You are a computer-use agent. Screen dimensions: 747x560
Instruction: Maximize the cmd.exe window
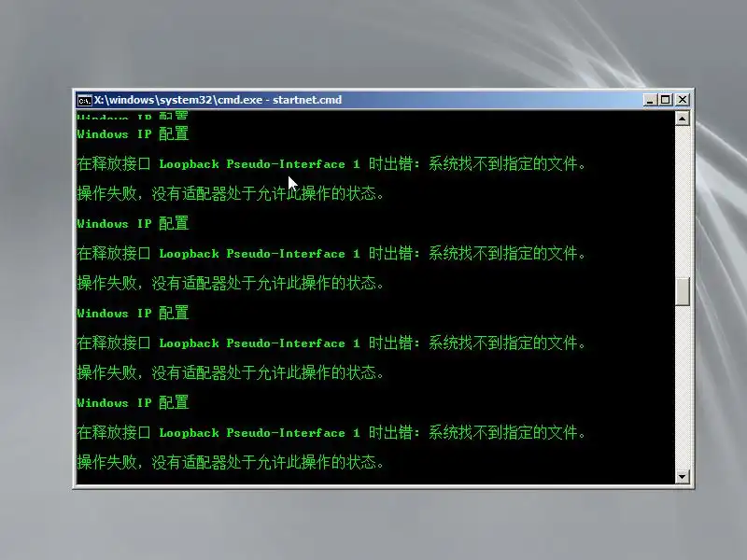coord(666,100)
